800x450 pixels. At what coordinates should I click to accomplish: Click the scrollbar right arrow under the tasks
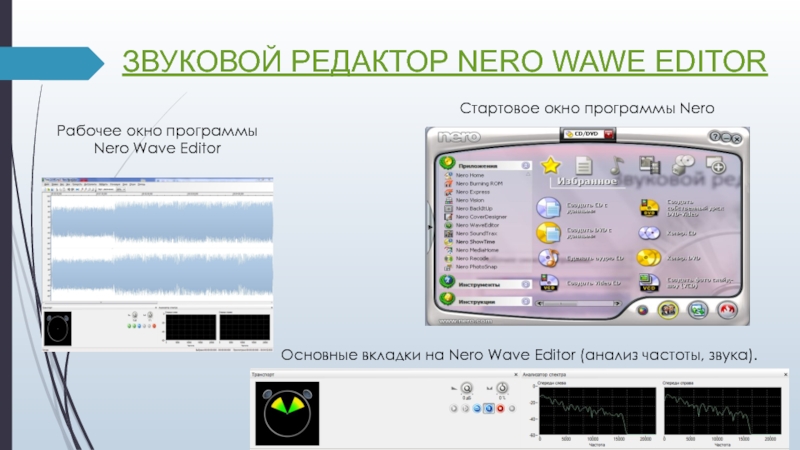tap(617, 303)
